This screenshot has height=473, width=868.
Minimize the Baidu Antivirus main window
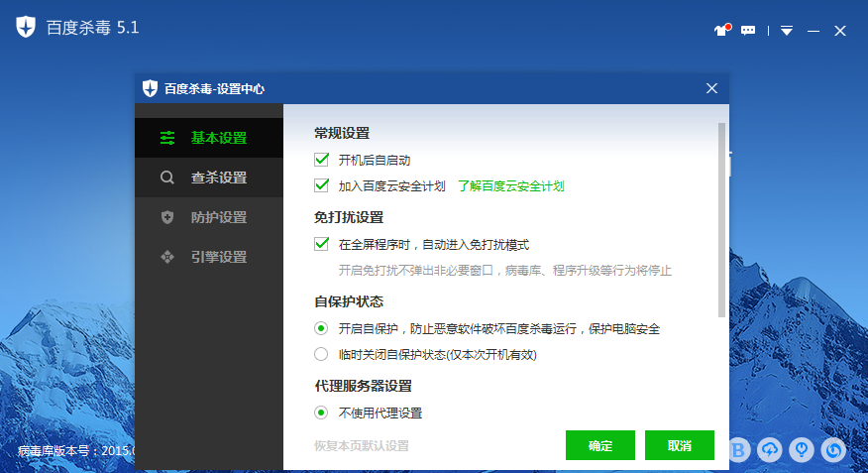click(814, 31)
